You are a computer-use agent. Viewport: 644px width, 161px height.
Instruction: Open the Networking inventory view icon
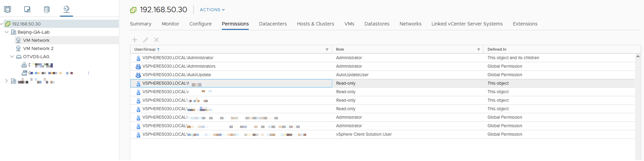tap(66, 10)
